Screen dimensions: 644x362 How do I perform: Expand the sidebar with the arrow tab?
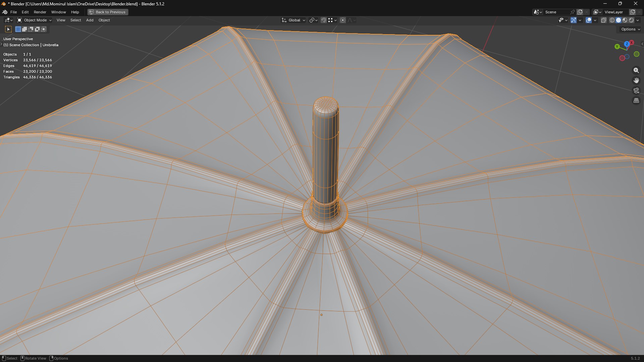pos(642,44)
